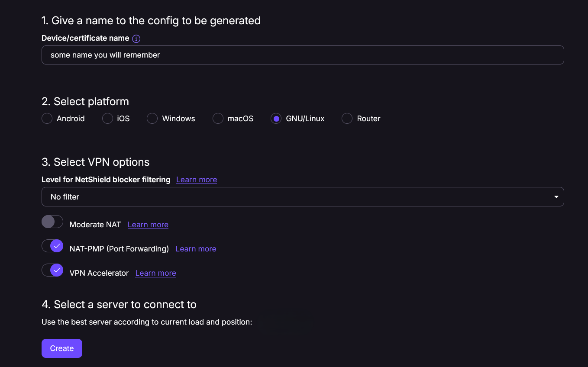Follow the NAT-PMP Learn more link
588x367 pixels.
(196, 249)
